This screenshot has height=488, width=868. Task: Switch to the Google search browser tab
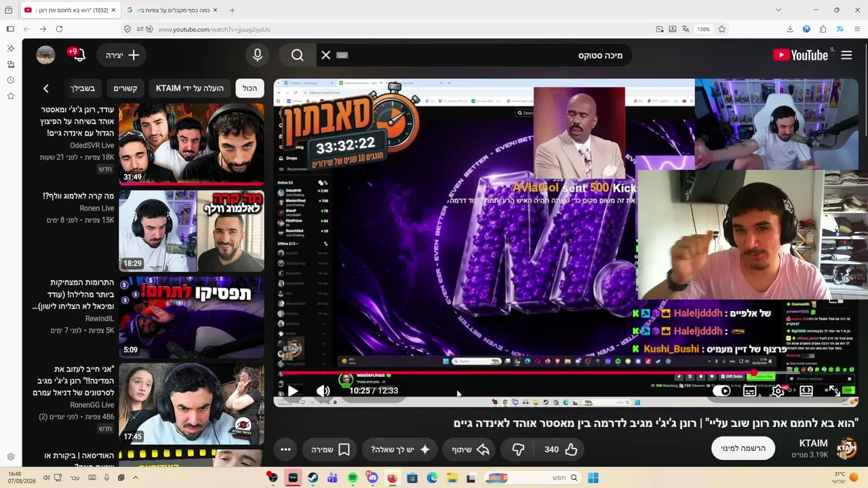pos(172,10)
